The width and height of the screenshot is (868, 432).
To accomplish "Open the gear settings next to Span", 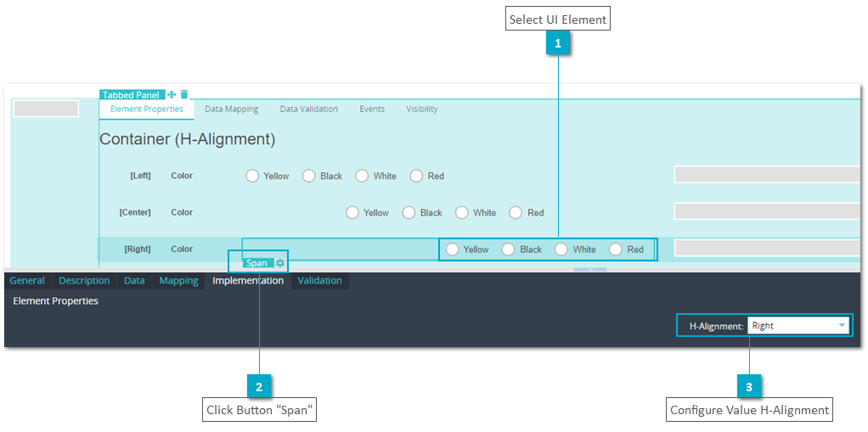I will point(280,263).
